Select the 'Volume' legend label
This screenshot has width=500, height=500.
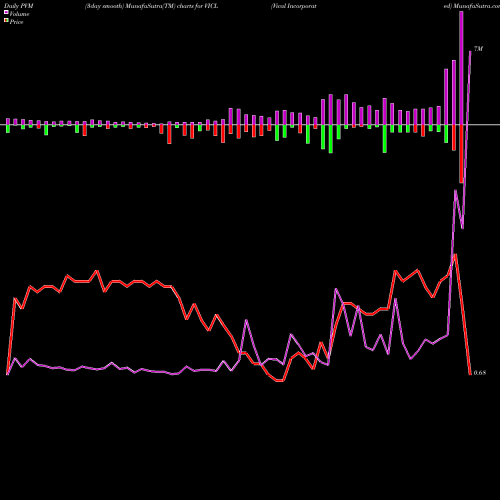click(x=19, y=14)
